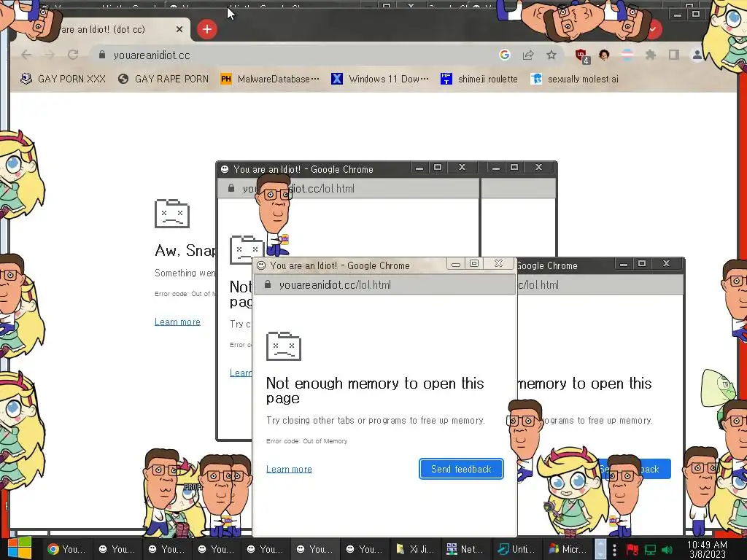The width and height of the screenshot is (747, 560).
Task: Send feedback from the front popup
Action: pyautogui.click(x=461, y=469)
